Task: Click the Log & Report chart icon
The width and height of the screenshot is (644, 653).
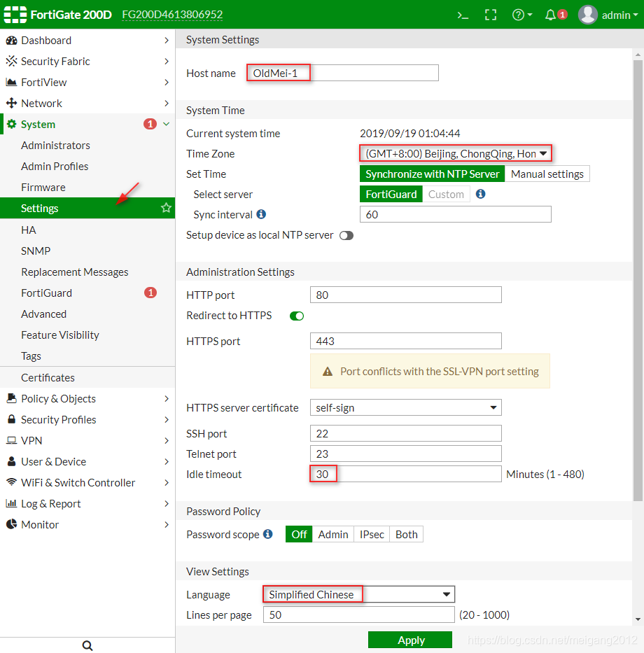Action: click(11, 503)
